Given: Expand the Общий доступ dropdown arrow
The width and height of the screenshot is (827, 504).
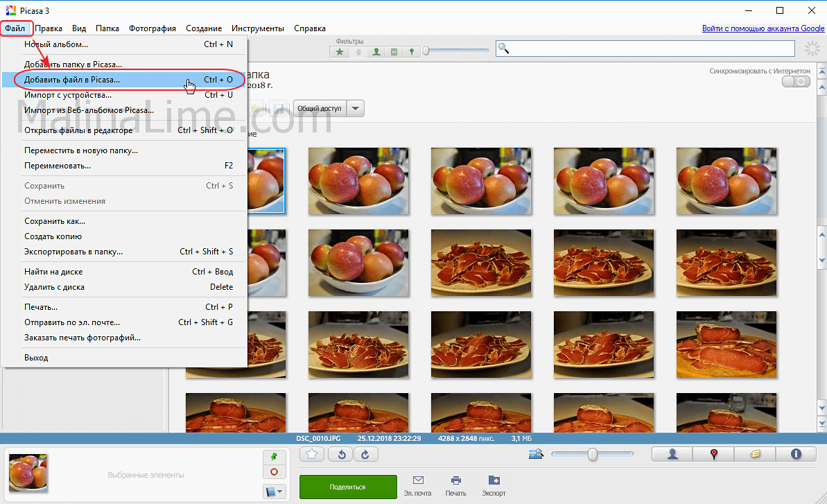Looking at the screenshot, I should 355,109.
